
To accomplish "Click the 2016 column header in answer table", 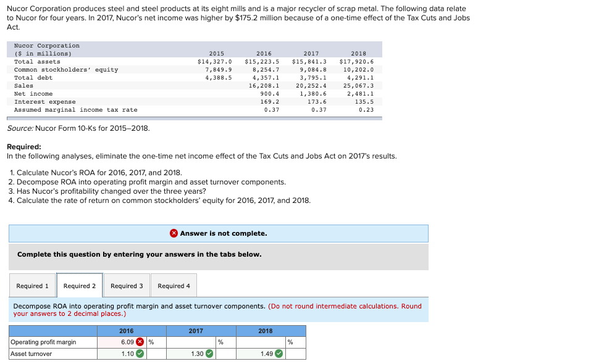I will point(127,331).
